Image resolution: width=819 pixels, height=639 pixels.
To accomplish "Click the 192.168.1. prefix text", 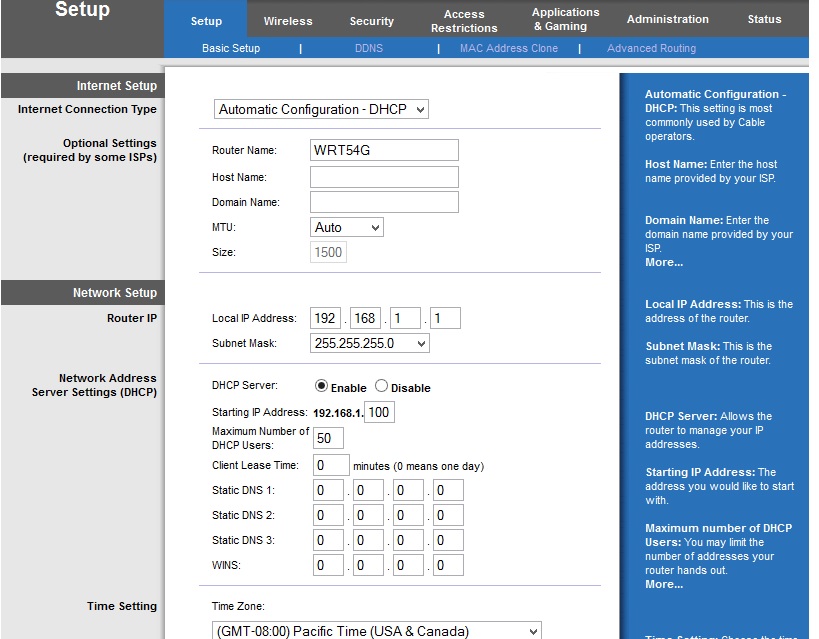I will click(337, 413).
